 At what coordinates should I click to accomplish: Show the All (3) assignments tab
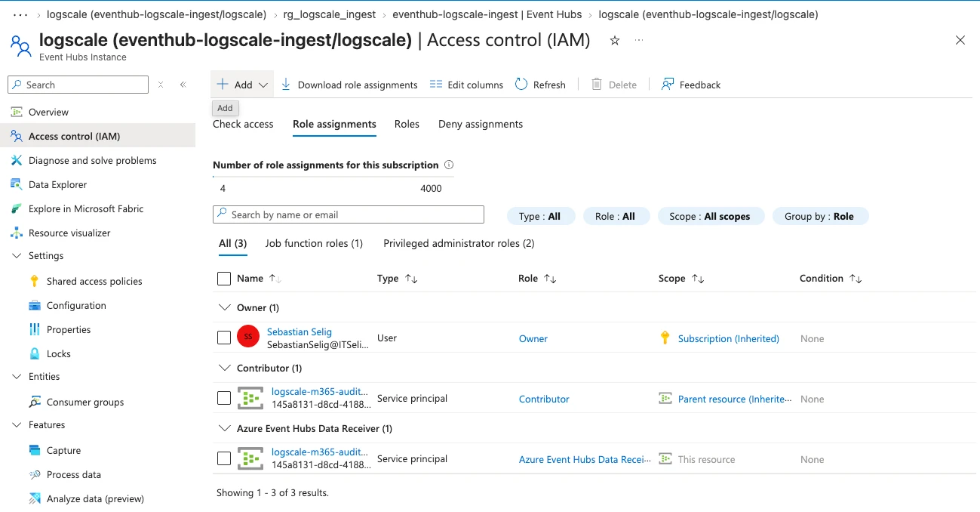232,243
